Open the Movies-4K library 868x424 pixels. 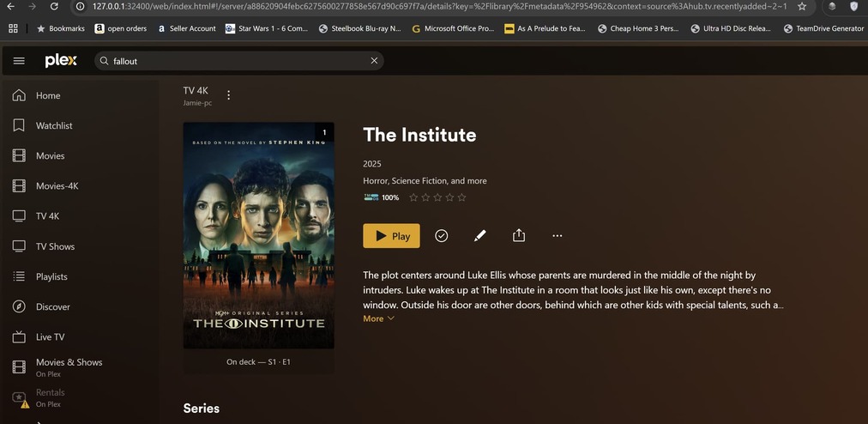(57, 186)
